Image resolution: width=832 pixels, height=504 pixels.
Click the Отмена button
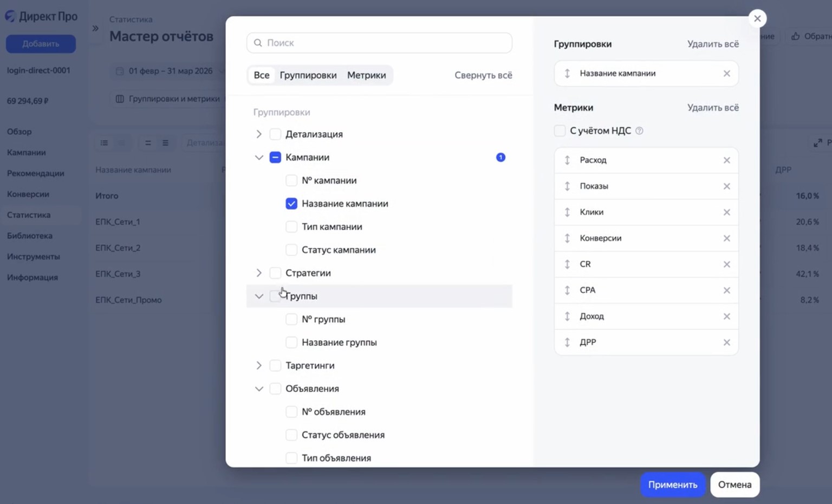pyautogui.click(x=735, y=485)
